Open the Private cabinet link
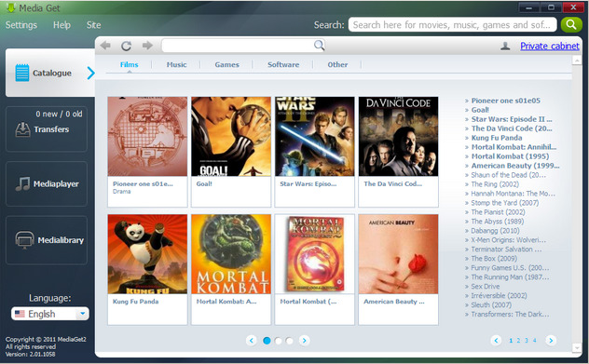Viewport: 589px width, 364px height. tap(550, 47)
